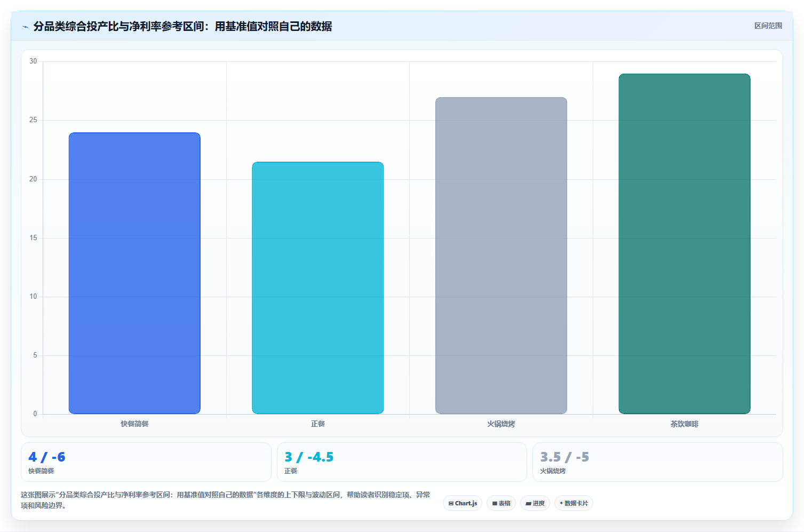Click the y-axis value 20
This screenshot has width=804, height=532.
coord(33,179)
